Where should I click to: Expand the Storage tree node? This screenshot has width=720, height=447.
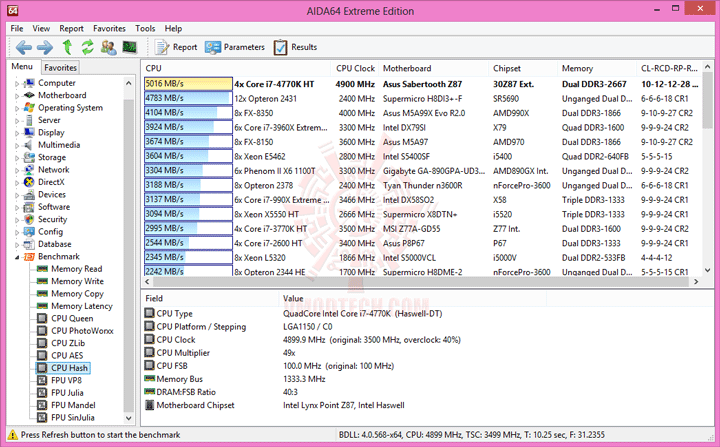pos(17,158)
